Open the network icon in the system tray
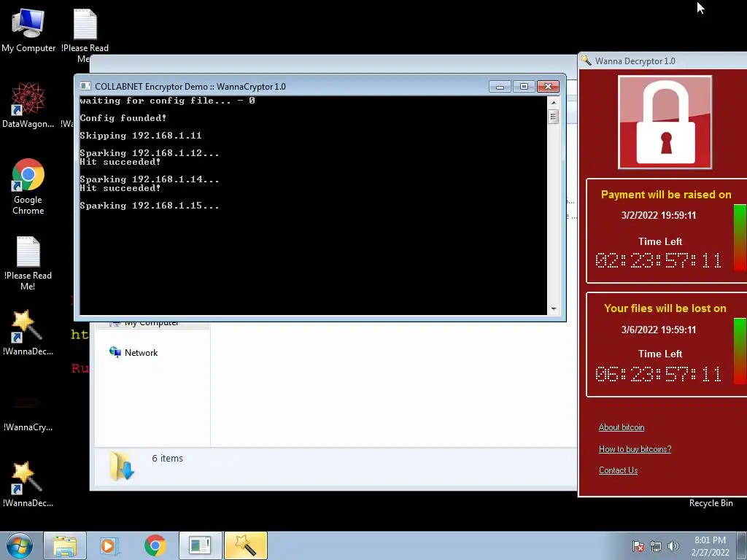 (x=656, y=546)
